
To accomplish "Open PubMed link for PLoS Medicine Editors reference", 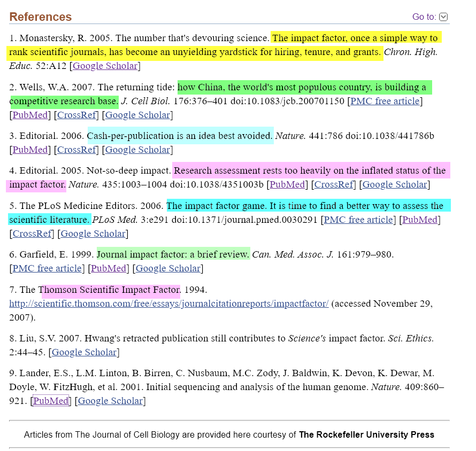I will (420, 220).
